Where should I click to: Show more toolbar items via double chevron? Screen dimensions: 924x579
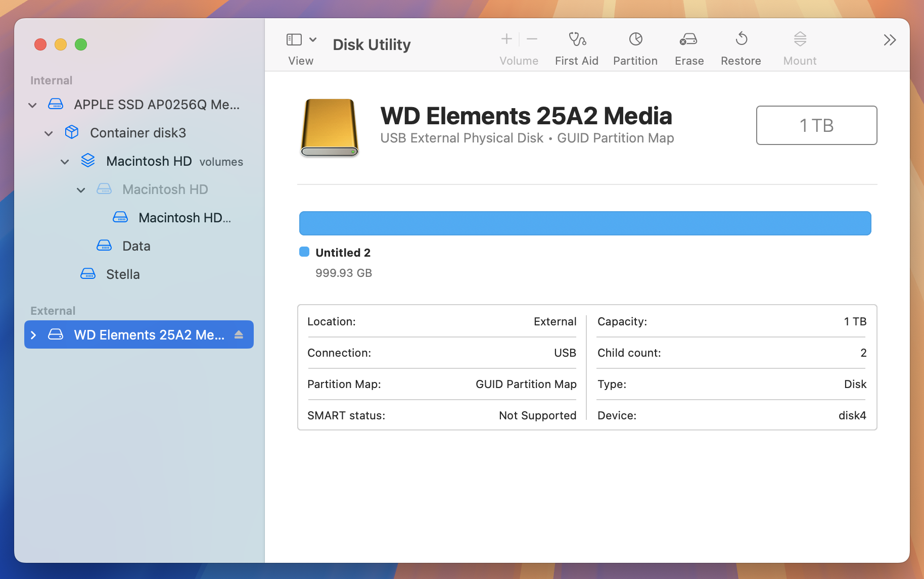point(890,40)
